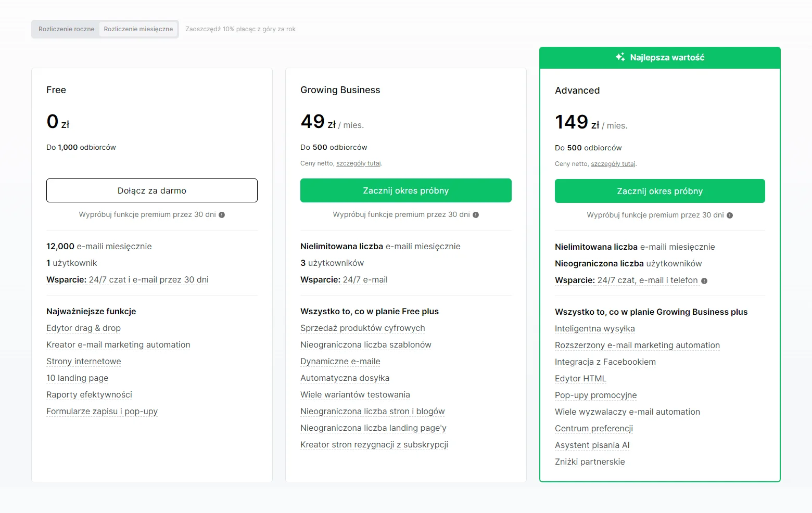Click Raporty efektywności feature
This screenshot has height=513, width=812.
pyautogui.click(x=89, y=395)
